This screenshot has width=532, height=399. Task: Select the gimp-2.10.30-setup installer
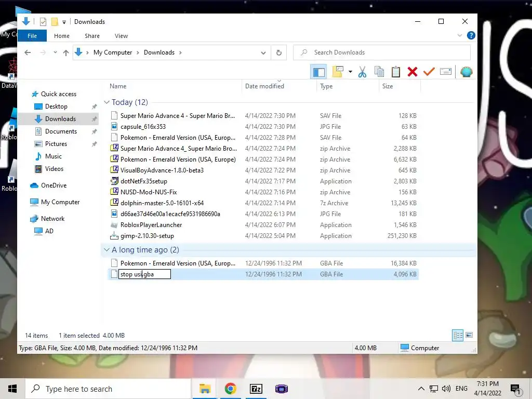147,236
